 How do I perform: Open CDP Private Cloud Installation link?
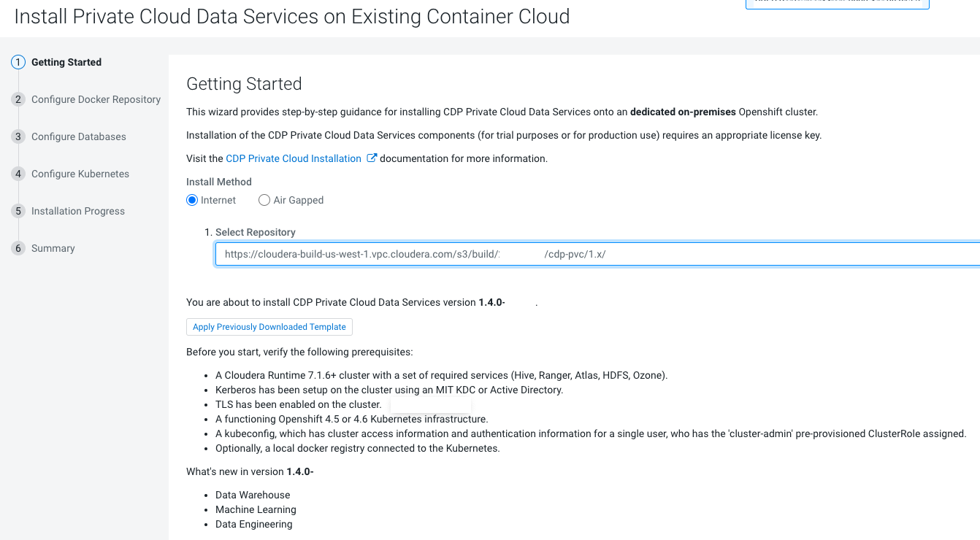click(294, 158)
